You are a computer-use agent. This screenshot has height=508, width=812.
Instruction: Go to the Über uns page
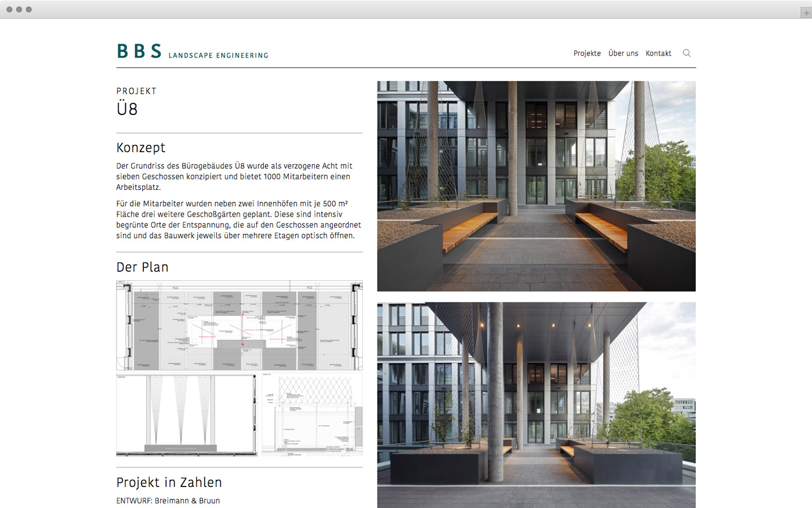[x=623, y=53]
